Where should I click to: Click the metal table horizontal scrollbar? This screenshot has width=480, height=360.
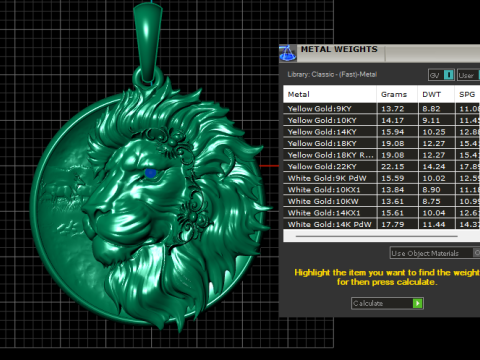point(377,236)
